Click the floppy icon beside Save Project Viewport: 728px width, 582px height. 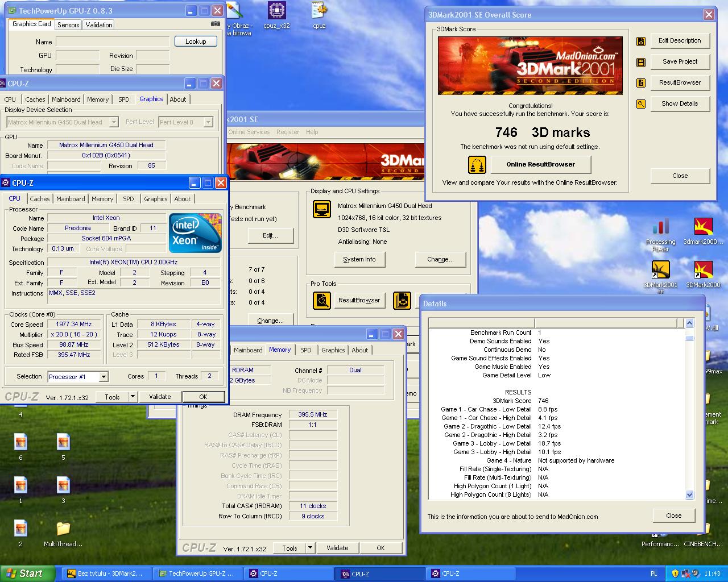[641, 63]
